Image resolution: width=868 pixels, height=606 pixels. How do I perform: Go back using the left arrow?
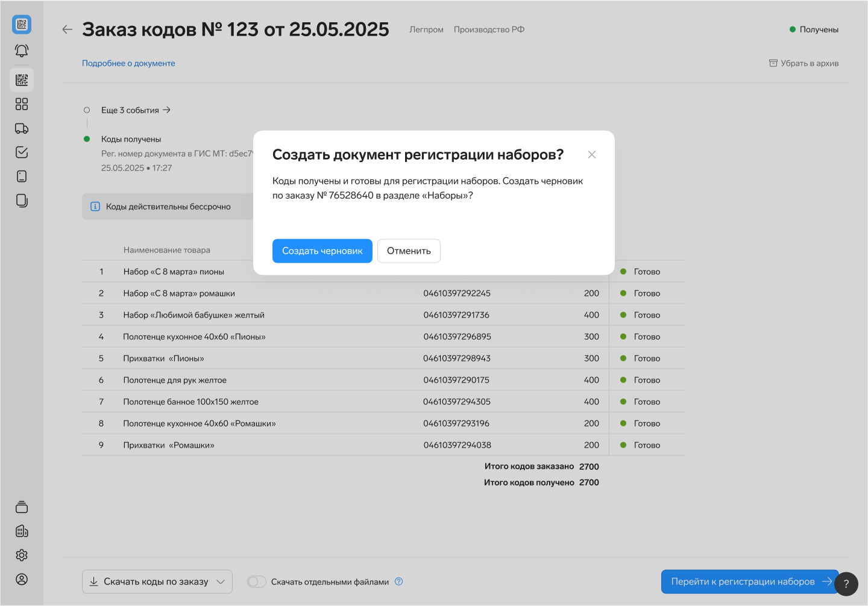[x=68, y=30]
